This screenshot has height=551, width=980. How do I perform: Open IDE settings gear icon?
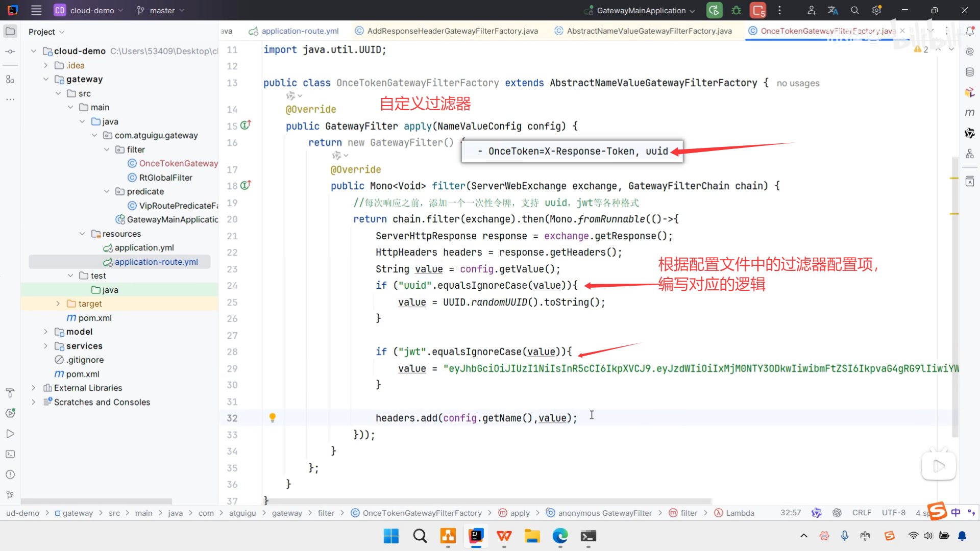pyautogui.click(x=876, y=10)
